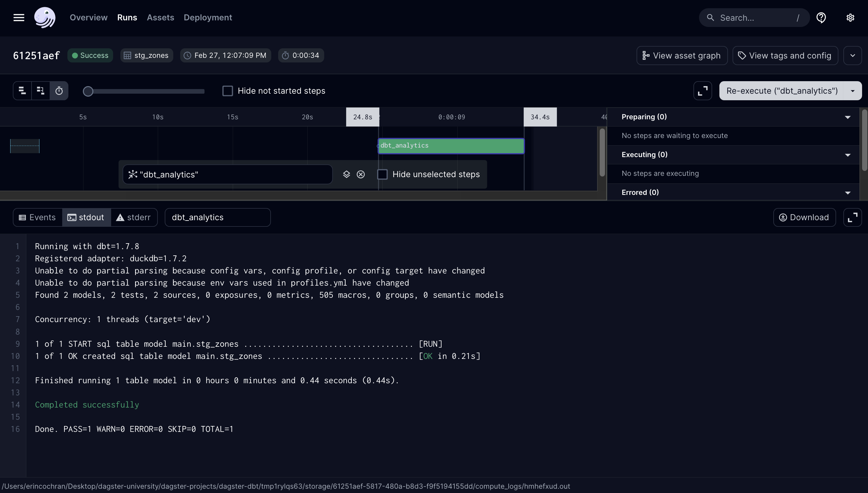868x493 pixels.
Task: Click the 0:00:34 duration tag
Action: click(301, 56)
